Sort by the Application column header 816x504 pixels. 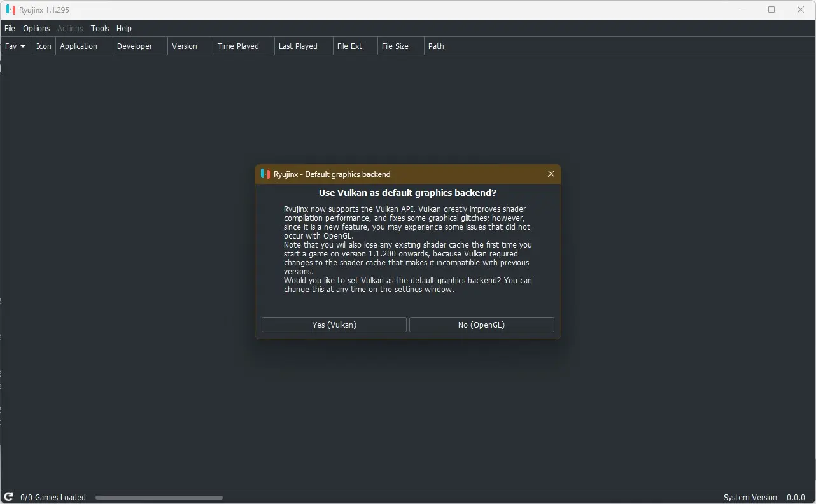pos(84,46)
